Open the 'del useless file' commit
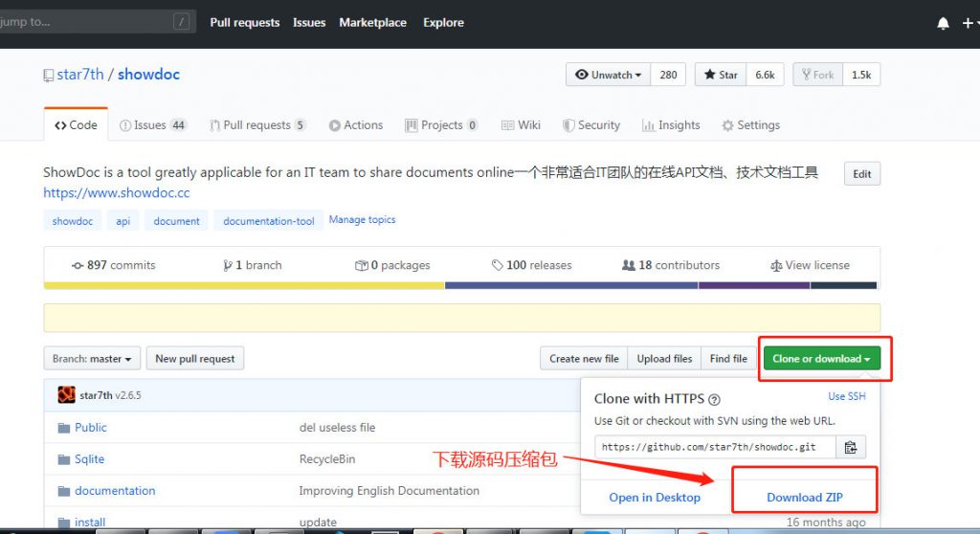This screenshot has width=980, height=534. pos(337,428)
